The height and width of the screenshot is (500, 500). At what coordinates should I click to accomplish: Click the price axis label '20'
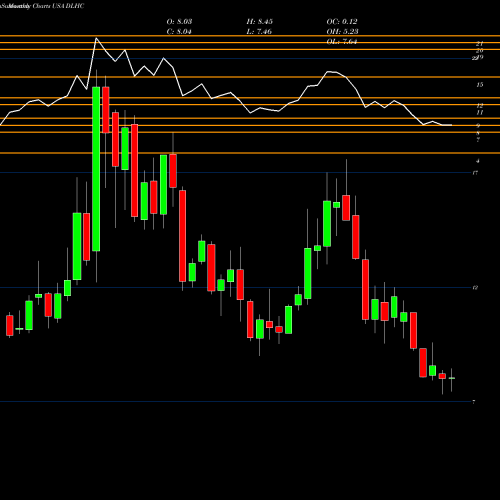tap(480, 51)
